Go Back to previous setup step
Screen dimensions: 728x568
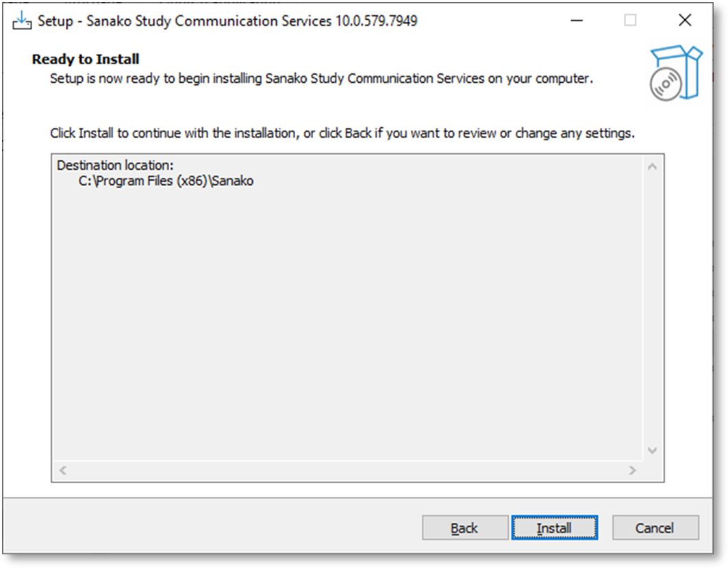pos(464,528)
